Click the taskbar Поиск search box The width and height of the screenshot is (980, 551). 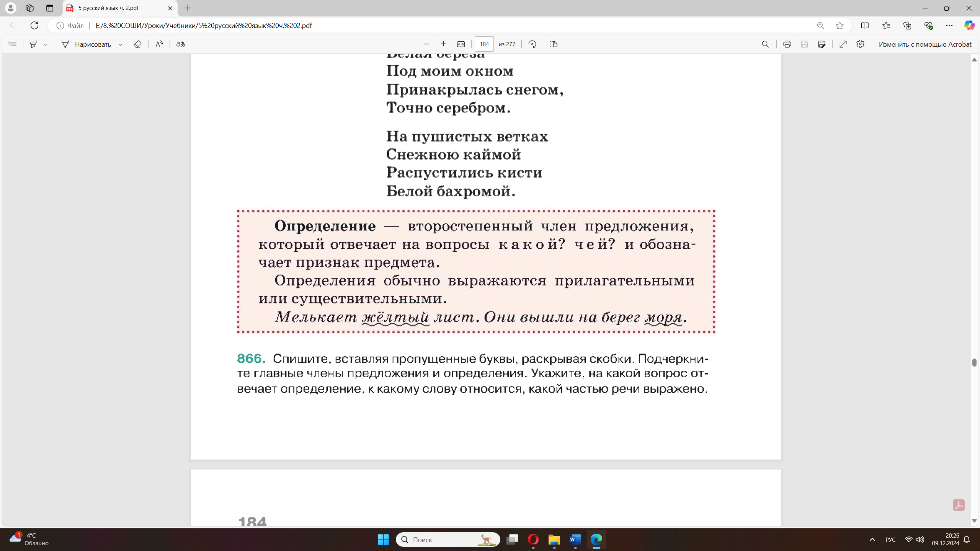point(448,540)
